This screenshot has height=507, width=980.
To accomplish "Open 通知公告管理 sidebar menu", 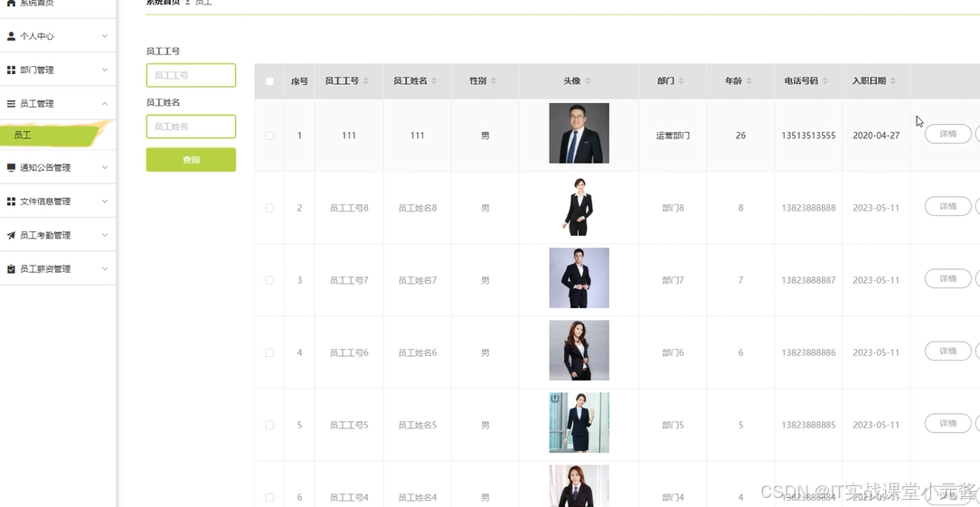I will coord(58,167).
